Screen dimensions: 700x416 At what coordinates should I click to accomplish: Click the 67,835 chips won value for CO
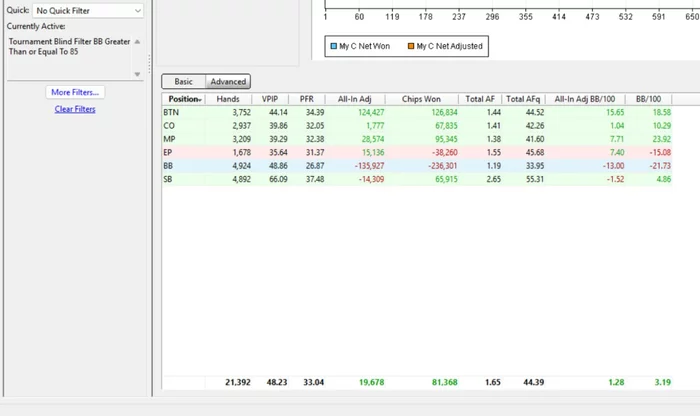pyautogui.click(x=446, y=126)
